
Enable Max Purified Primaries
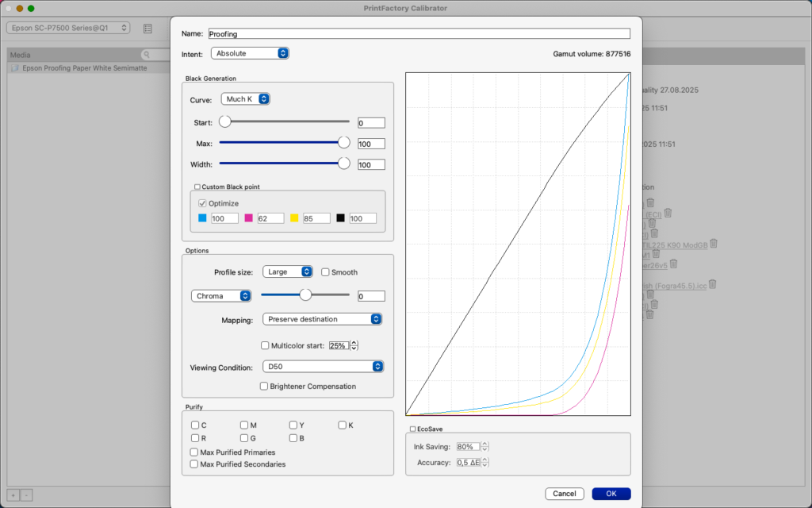pos(194,452)
